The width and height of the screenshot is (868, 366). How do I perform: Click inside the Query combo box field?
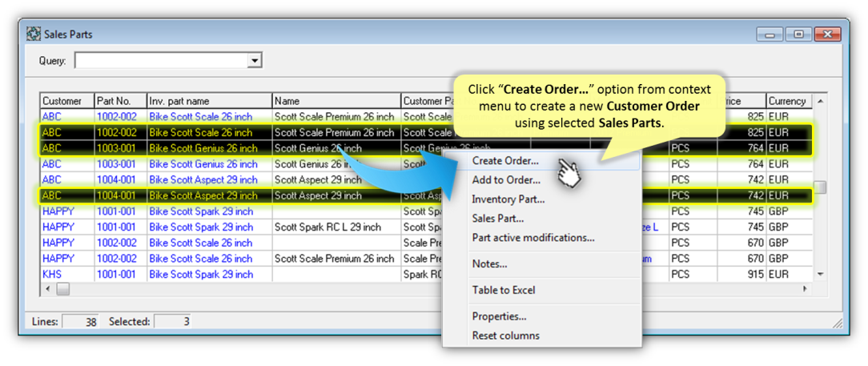[161, 61]
